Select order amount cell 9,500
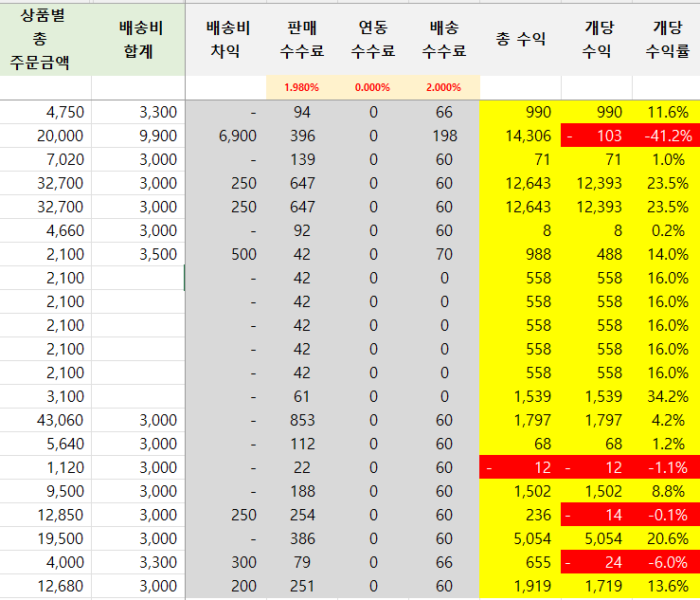The image size is (700, 600). click(45, 491)
